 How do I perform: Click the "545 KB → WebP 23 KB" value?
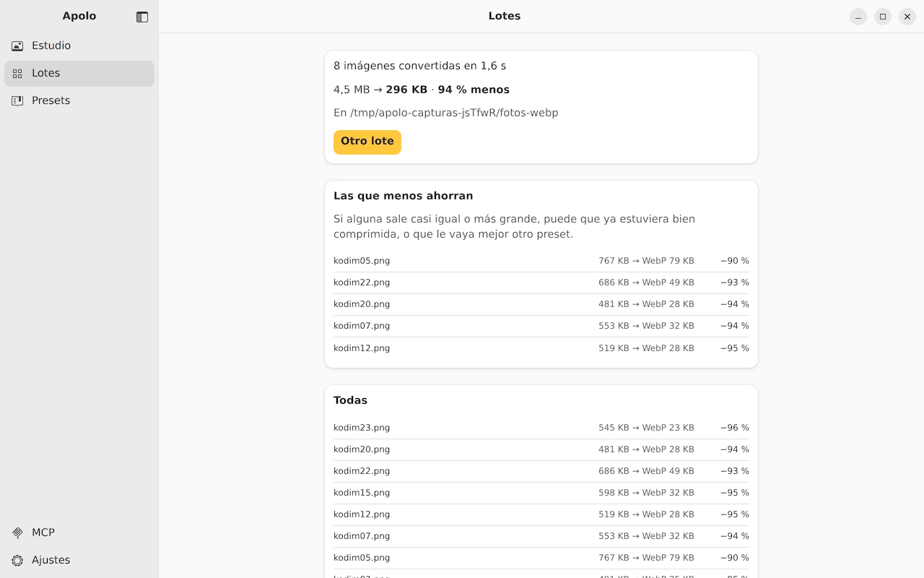pyautogui.click(x=646, y=428)
